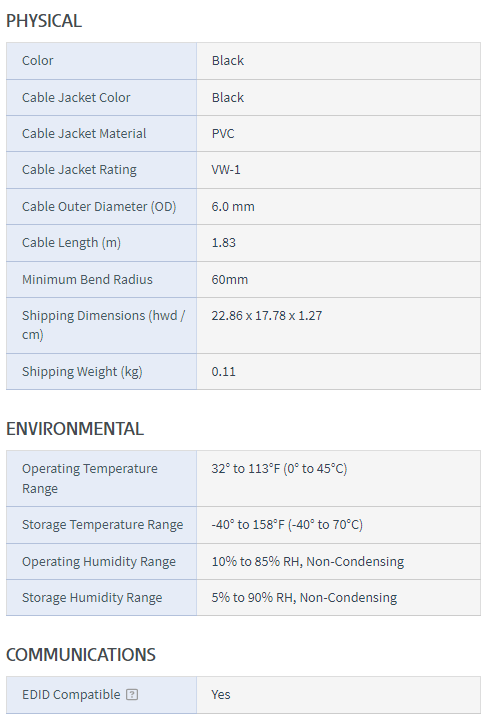Viewport: 485px width, 723px height.
Task: Click the Cable Jacket Material value PVC
Action: click(223, 133)
